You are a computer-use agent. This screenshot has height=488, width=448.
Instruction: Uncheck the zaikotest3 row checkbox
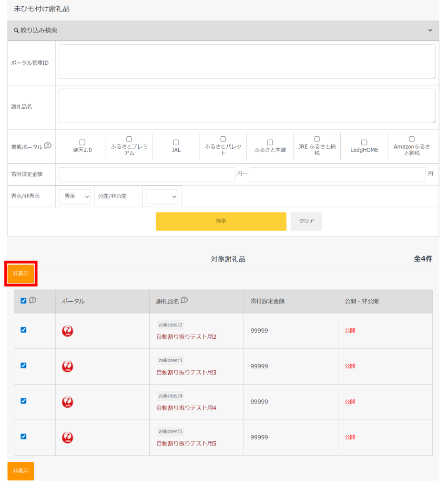pyautogui.click(x=23, y=366)
